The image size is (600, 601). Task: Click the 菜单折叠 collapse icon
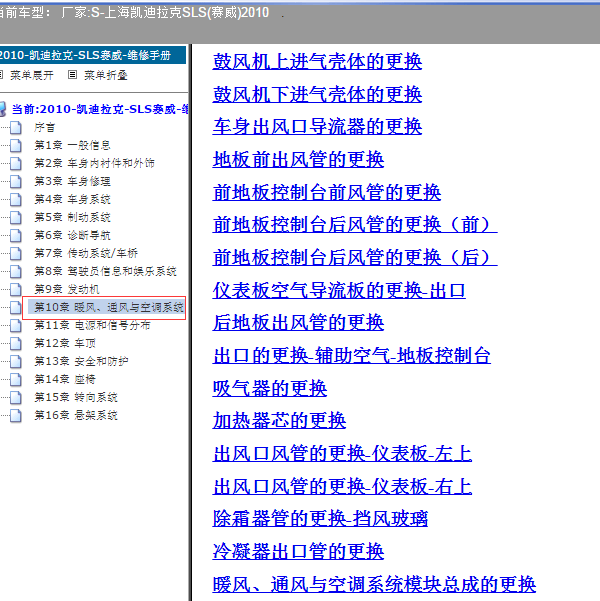[x=72, y=75]
